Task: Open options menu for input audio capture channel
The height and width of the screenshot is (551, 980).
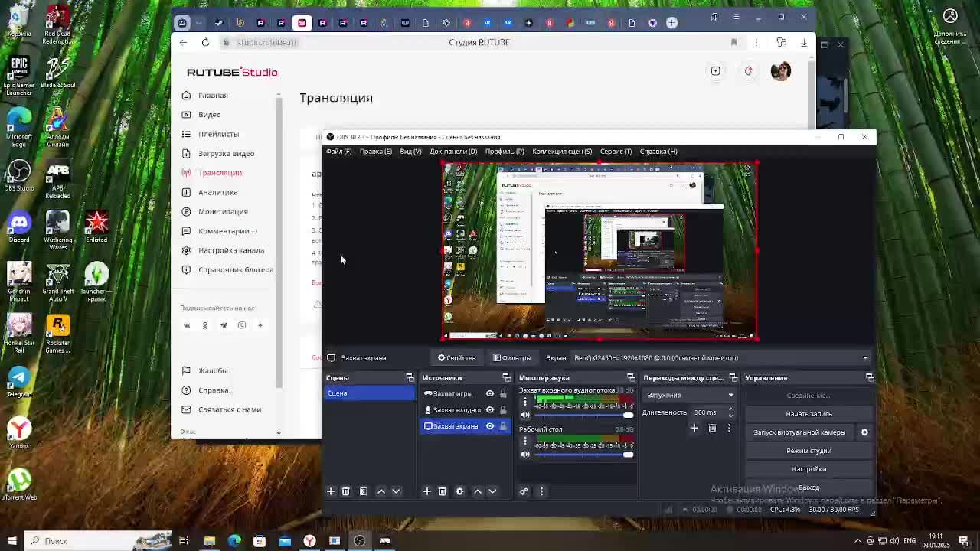Action: click(x=525, y=402)
